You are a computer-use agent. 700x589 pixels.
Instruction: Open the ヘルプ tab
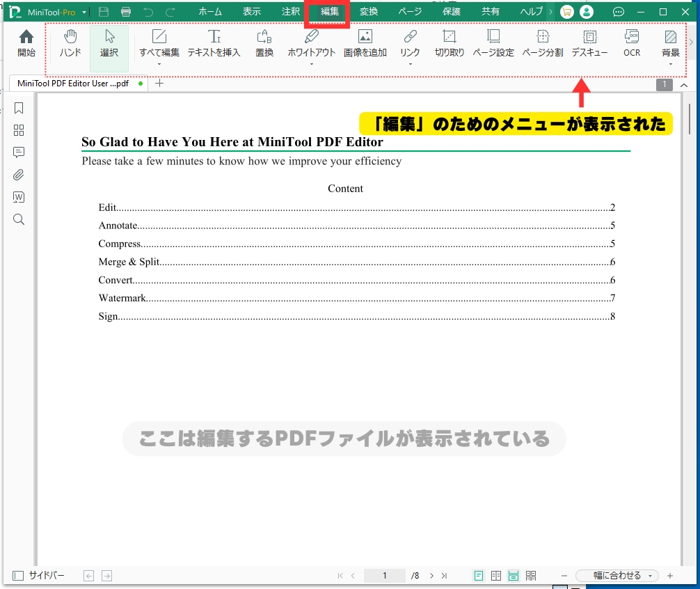[531, 12]
